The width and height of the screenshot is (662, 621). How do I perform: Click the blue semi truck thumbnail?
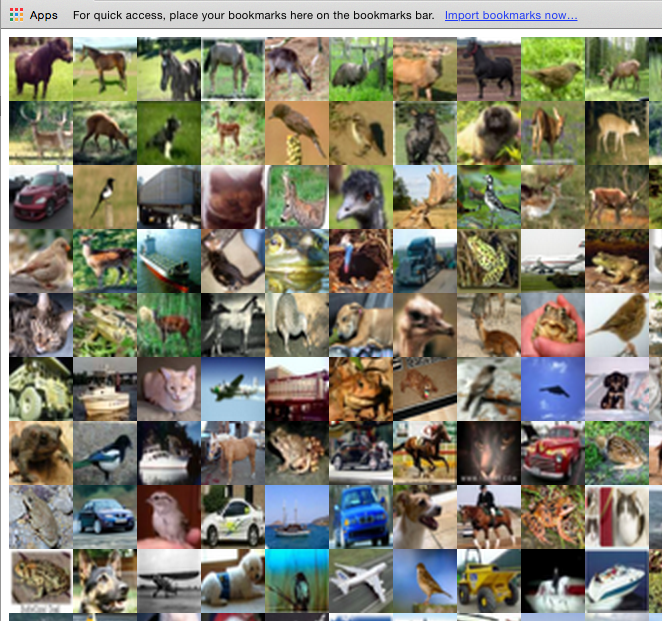click(425, 261)
